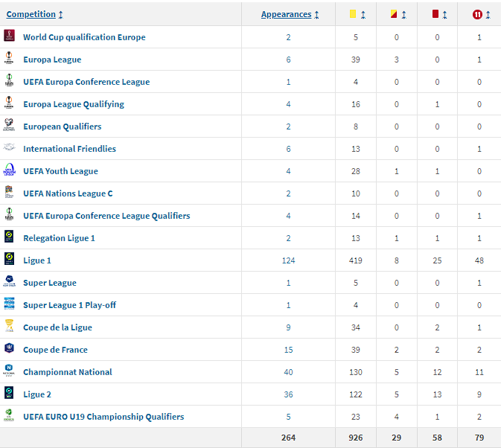
Task: Open UEFA EURO U19 Championship Qualifiers link
Action: (x=103, y=417)
